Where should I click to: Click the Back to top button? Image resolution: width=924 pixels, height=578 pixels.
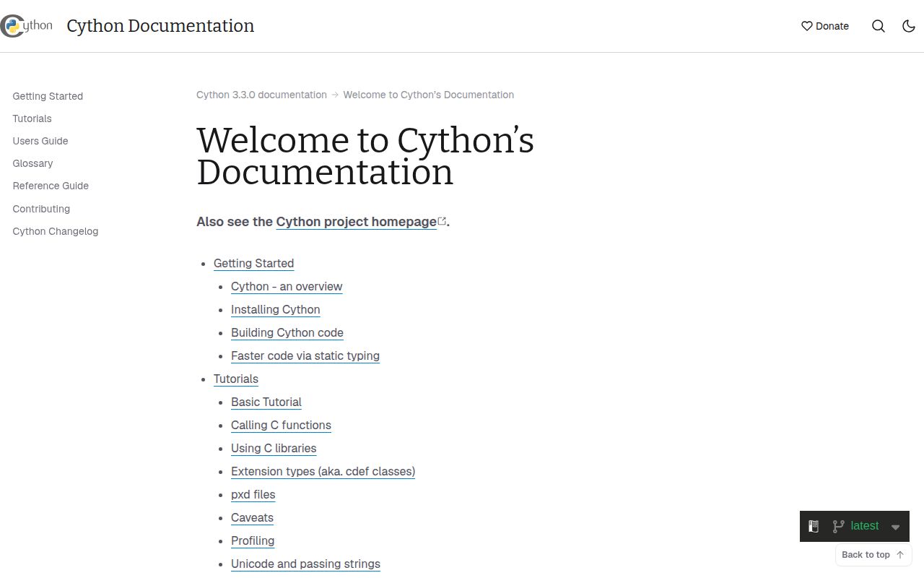click(873, 555)
